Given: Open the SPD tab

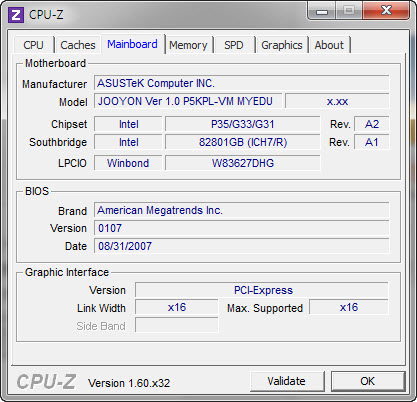Looking at the screenshot, I should coord(234,45).
